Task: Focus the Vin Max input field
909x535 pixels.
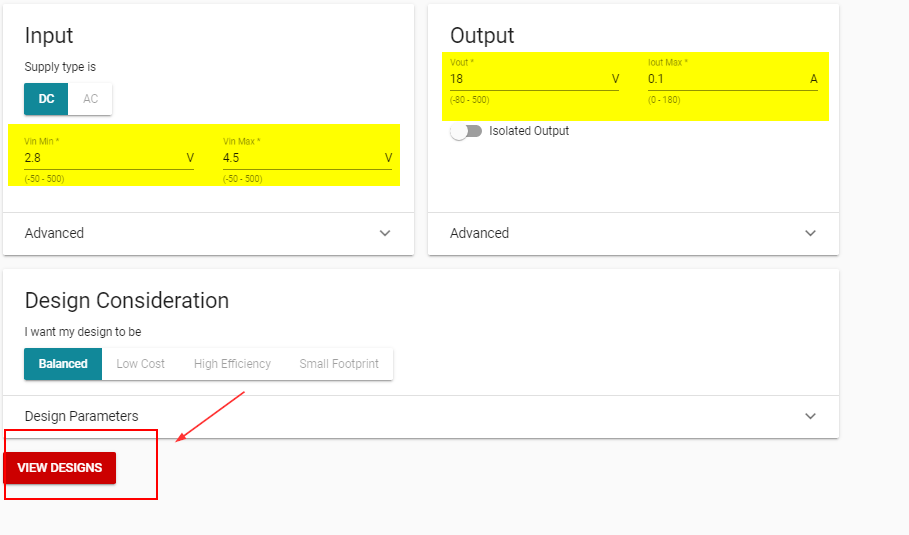Action: [300, 158]
